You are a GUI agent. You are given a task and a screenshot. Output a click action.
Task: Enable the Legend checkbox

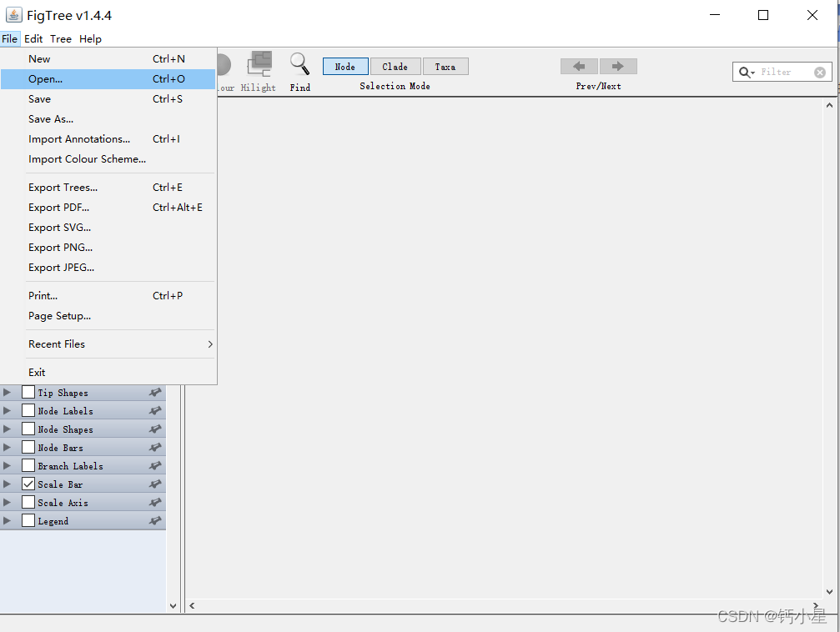click(x=28, y=520)
